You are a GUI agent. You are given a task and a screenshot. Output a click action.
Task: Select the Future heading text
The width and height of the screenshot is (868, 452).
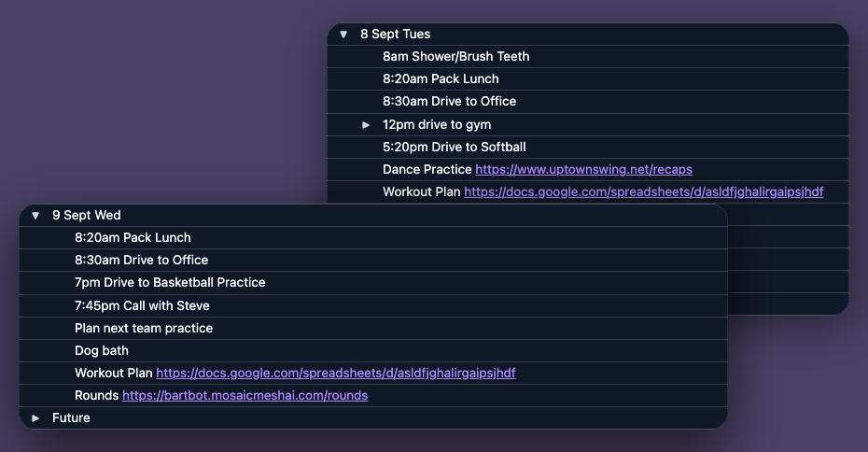tap(71, 417)
